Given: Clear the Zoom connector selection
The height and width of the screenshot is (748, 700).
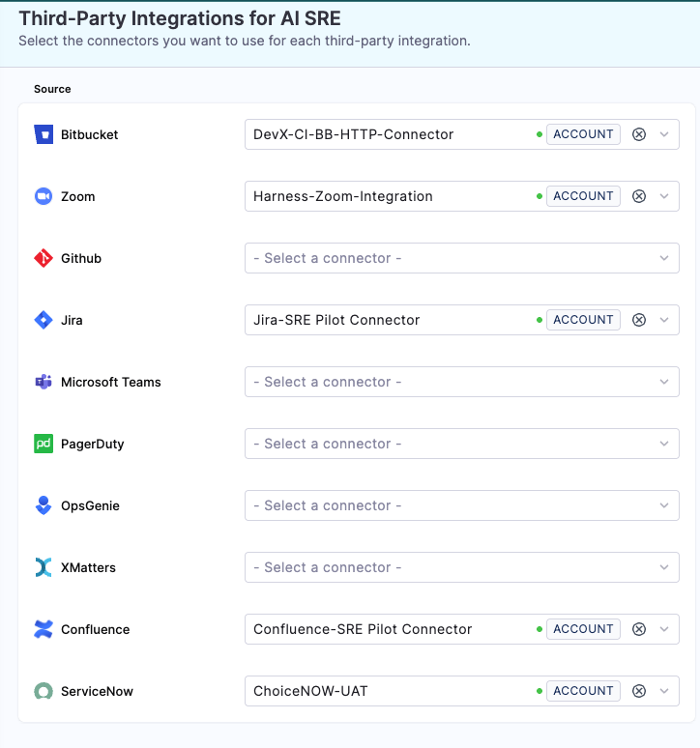Looking at the screenshot, I should (639, 196).
